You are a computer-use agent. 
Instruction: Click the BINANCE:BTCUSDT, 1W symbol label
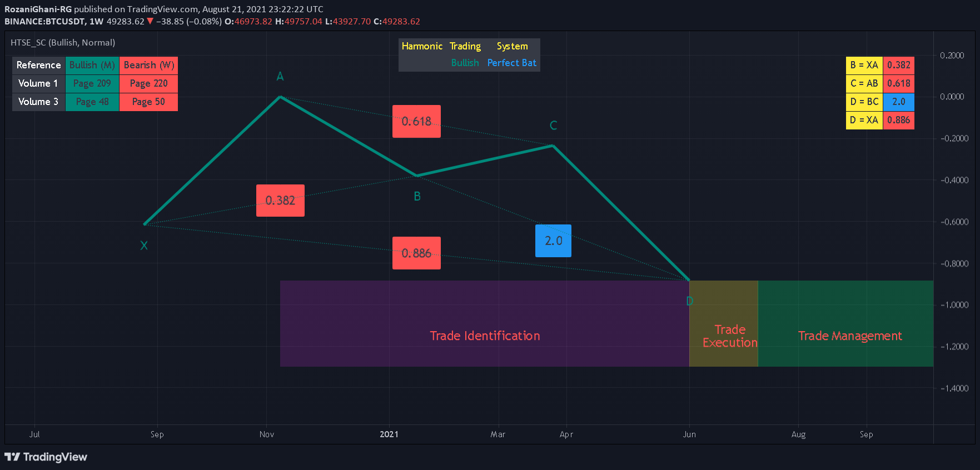click(54, 21)
